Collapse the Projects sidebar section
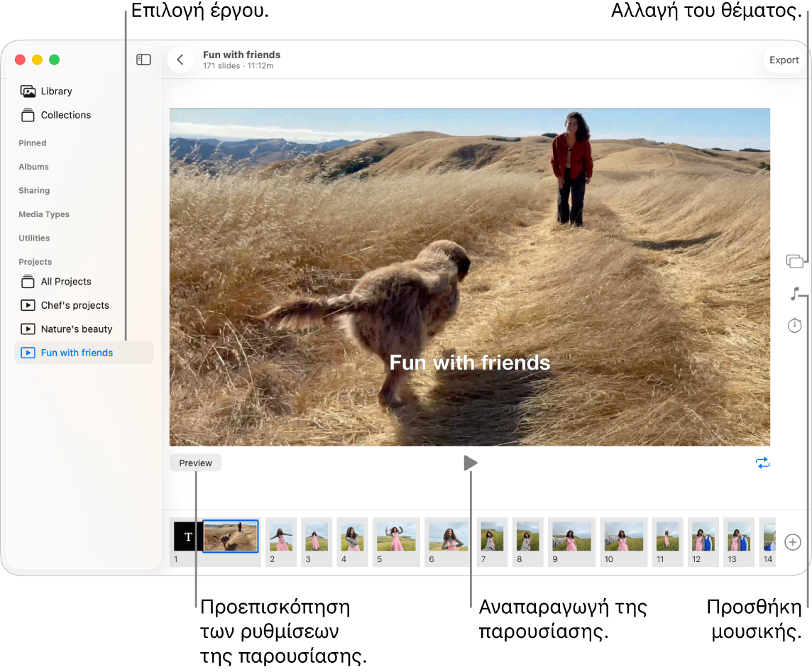812x672 pixels. point(35,262)
